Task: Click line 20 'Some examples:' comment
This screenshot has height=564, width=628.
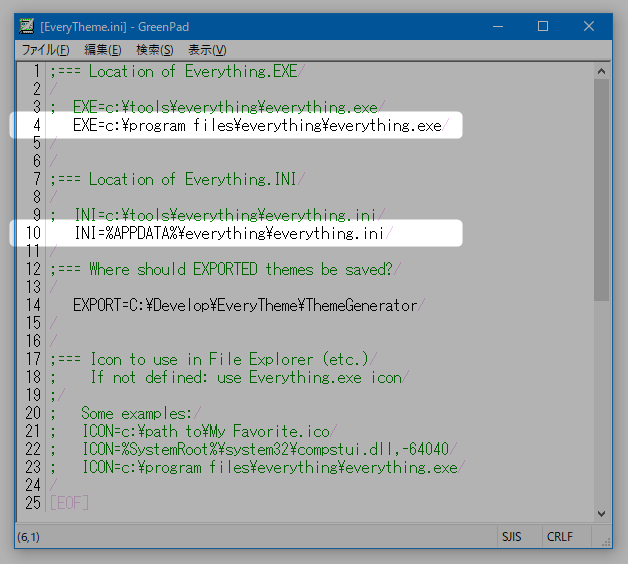Action: pyautogui.click(x=121, y=413)
